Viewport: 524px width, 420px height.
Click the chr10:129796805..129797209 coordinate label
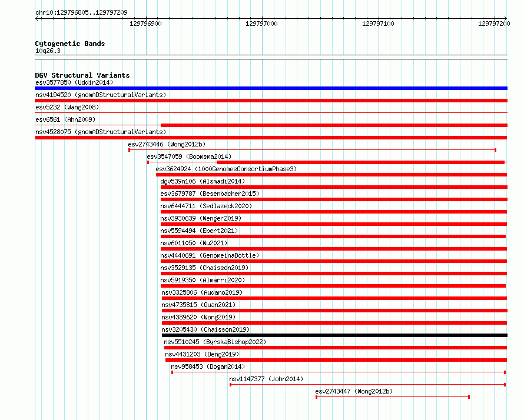pos(81,12)
